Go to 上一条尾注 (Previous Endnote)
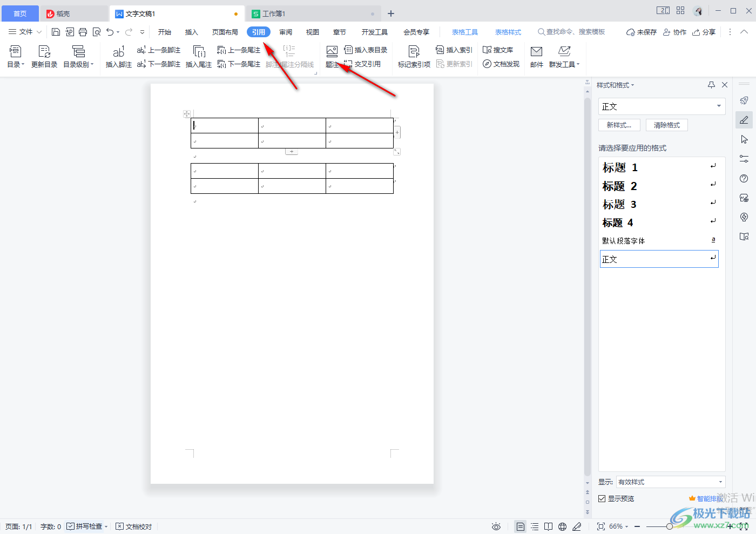 (x=239, y=50)
